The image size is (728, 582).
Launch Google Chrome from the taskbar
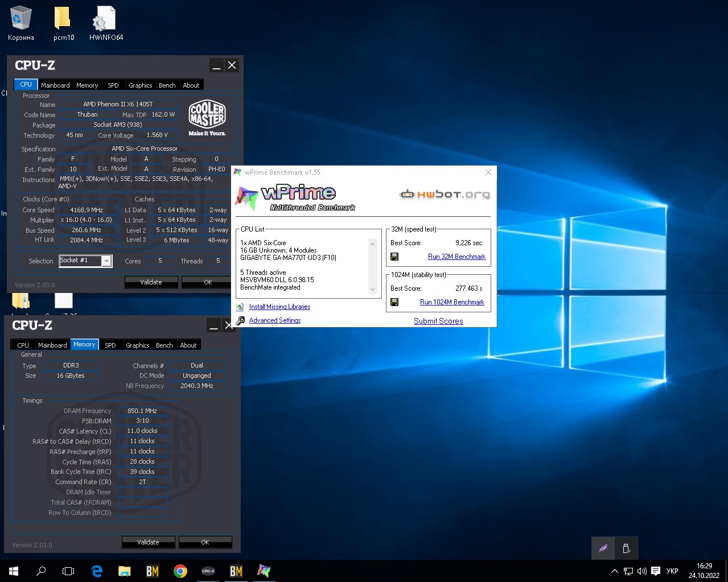[180, 571]
